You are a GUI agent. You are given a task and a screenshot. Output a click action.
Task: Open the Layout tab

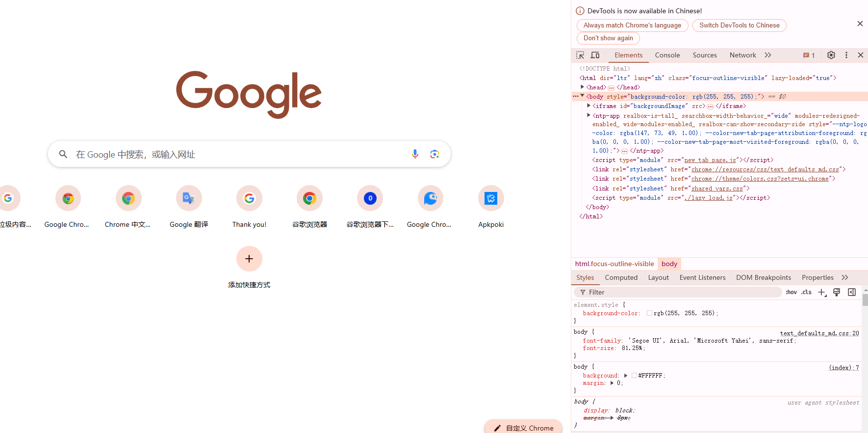coord(659,277)
